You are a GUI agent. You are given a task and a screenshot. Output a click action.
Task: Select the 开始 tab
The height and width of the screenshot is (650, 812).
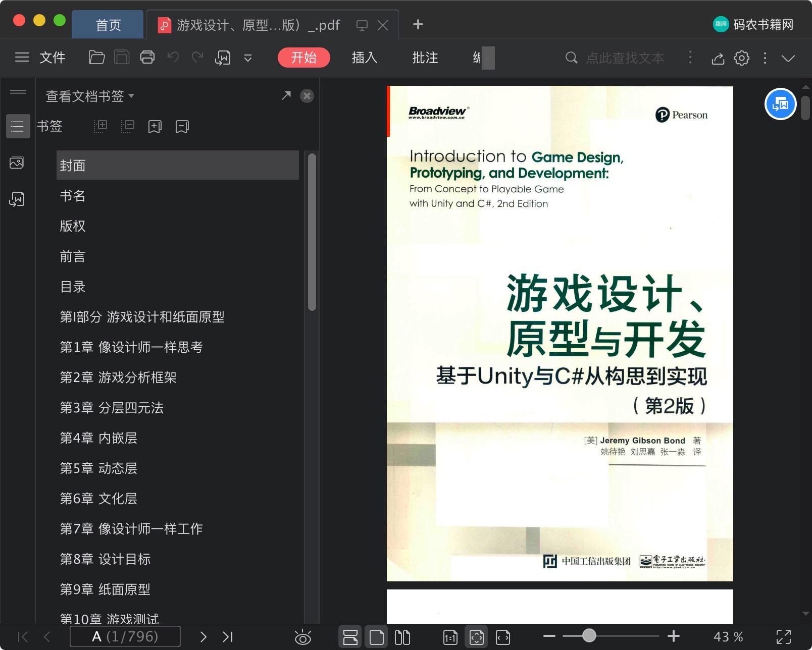tap(303, 58)
